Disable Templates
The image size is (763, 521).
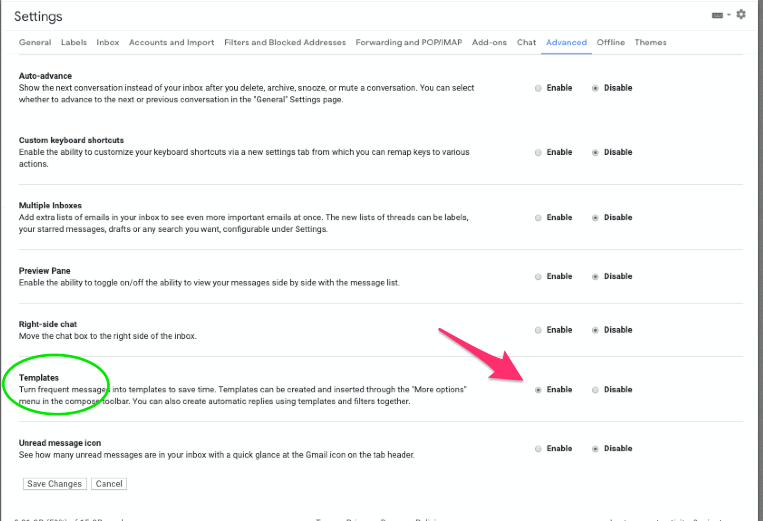595,390
